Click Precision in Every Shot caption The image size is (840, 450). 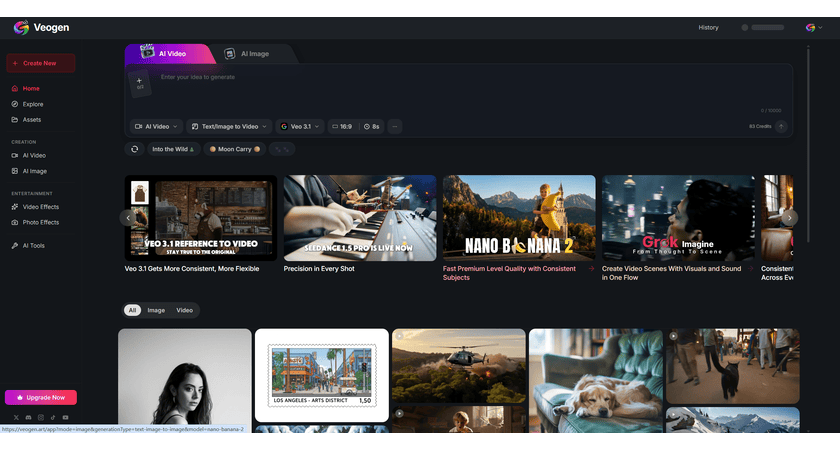(x=319, y=269)
